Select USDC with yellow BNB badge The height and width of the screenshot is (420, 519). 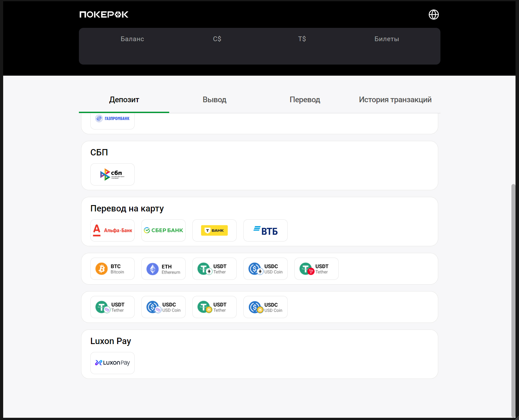(x=266, y=307)
